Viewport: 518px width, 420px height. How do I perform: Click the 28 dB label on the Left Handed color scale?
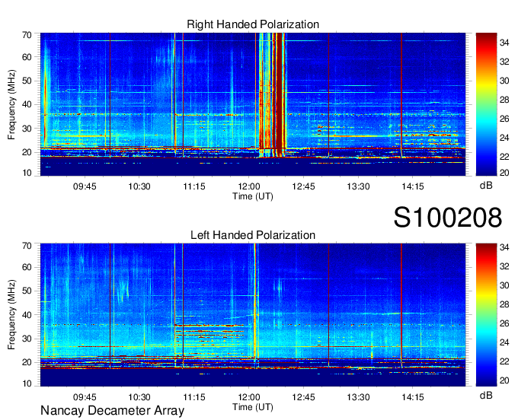point(504,304)
